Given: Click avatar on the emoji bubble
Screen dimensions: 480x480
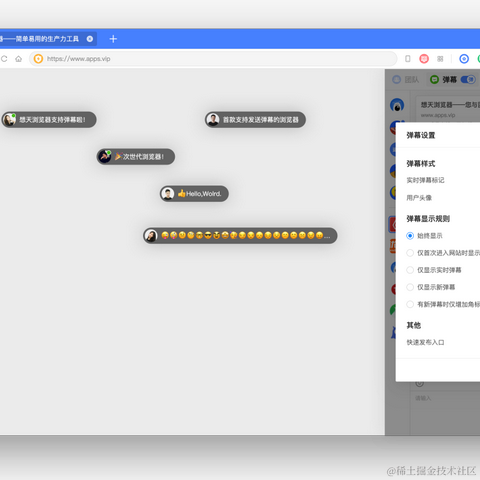Looking at the screenshot, I should [x=151, y=236].
